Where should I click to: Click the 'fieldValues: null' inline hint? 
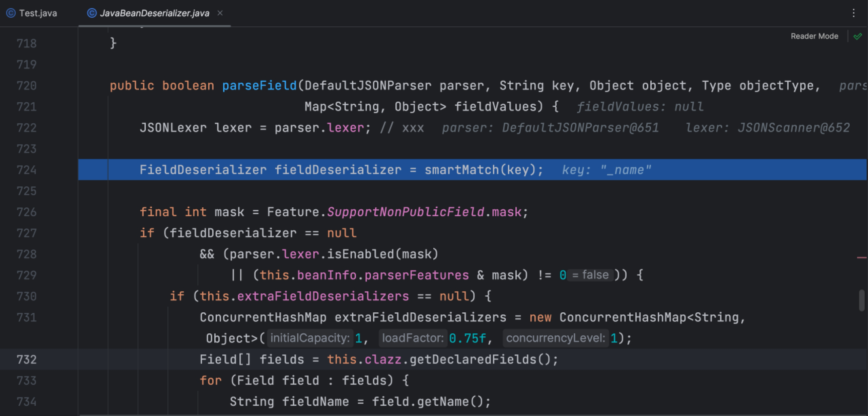[x=640, y=107]
